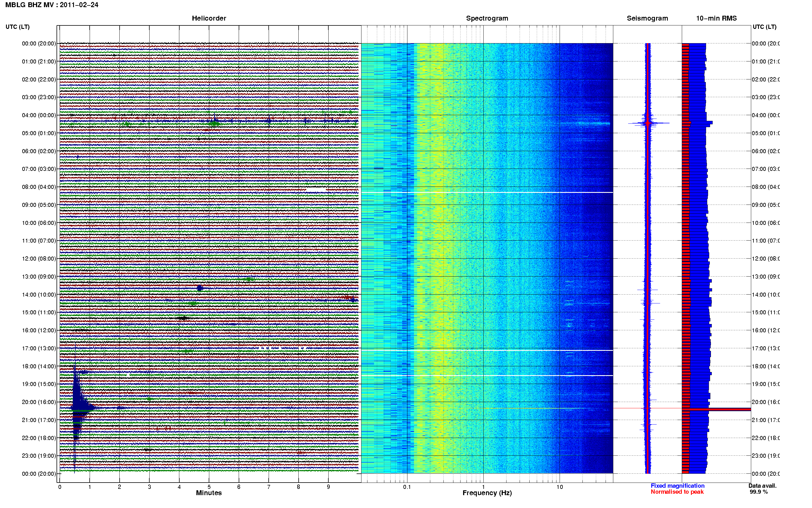Click the blue "Fixed magnification" legend text
The height and width of the screenshot is (508, 812).
click(x=678, y=486)
